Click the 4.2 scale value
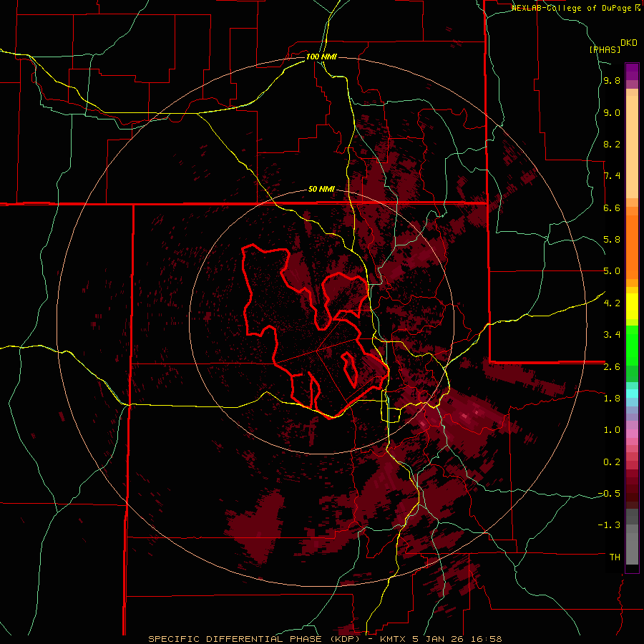Image resolution: width=644 pixels, height=644 pixels. (612, 303)
